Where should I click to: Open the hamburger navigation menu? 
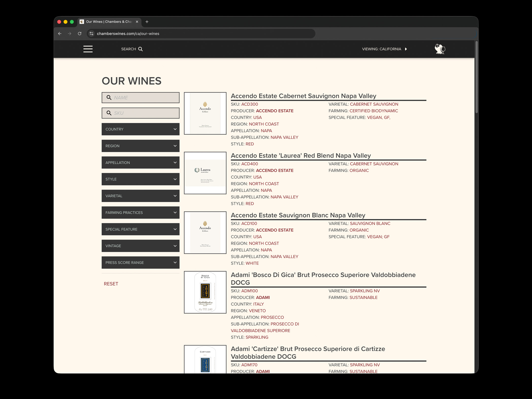pos(88,49)
